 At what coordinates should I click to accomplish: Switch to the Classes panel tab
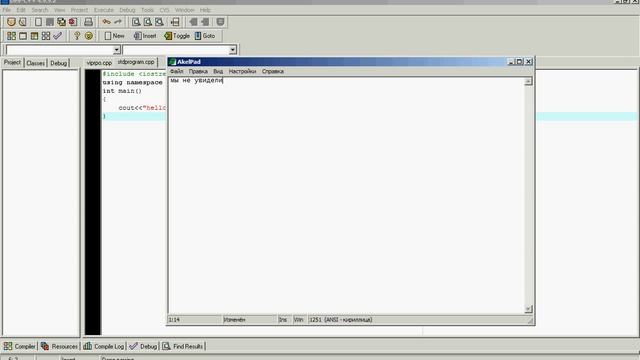36,63
